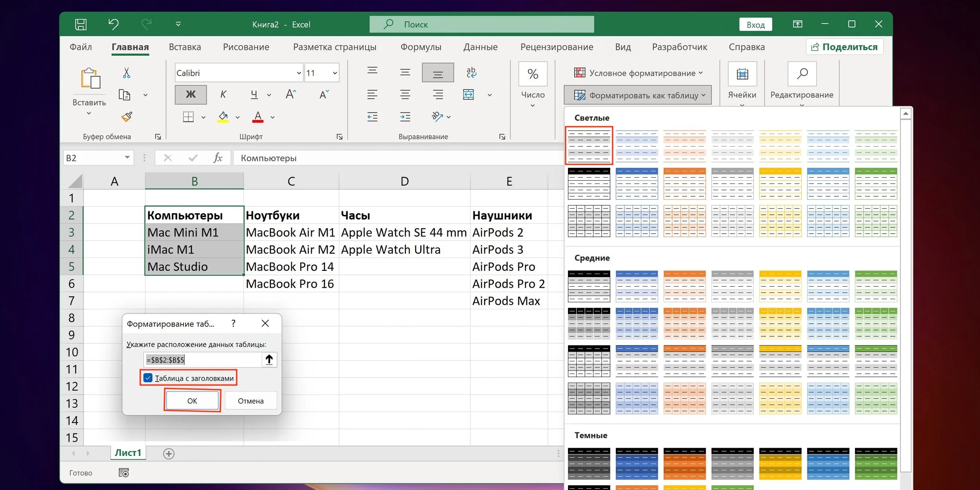Open Условное форматирование dropdown
This screenshot has height=490, width=980.
coord(638,73)
